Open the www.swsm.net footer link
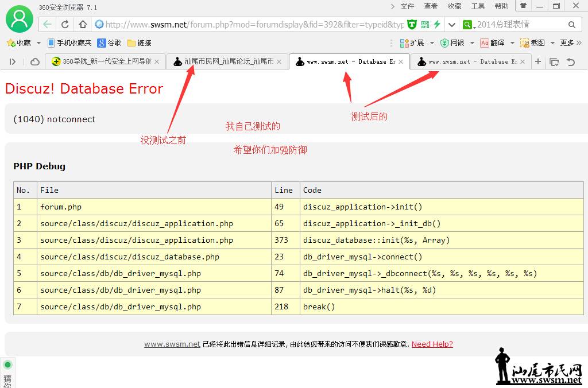 (172, 344)
